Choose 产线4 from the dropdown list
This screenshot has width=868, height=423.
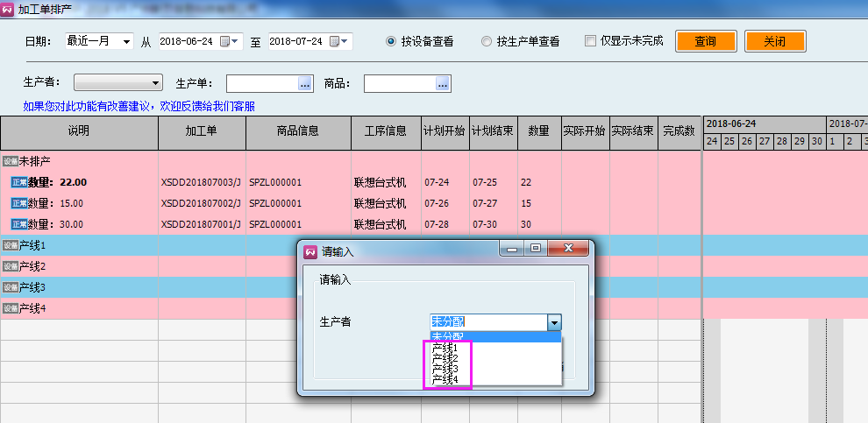(446, 379)
